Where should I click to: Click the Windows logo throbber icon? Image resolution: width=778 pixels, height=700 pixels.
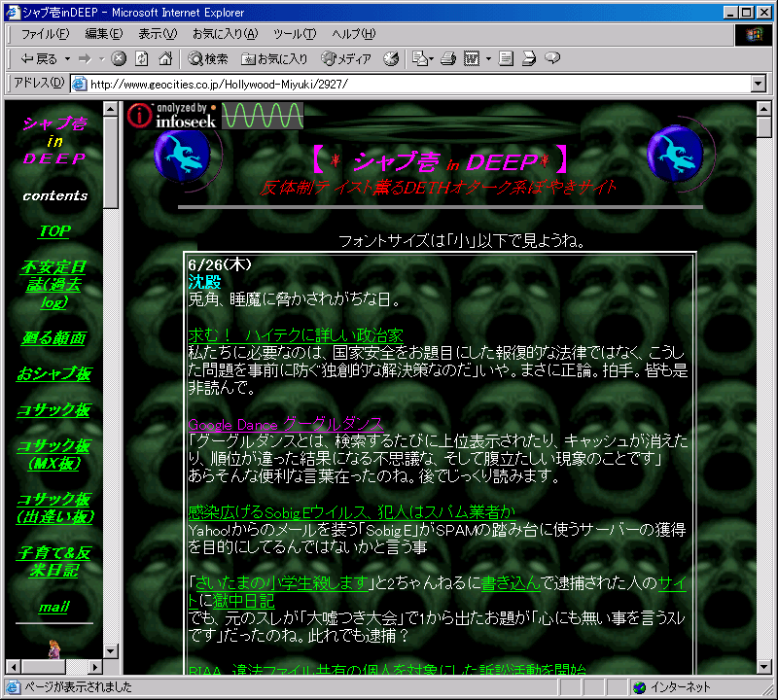click(x=753, y=34)
